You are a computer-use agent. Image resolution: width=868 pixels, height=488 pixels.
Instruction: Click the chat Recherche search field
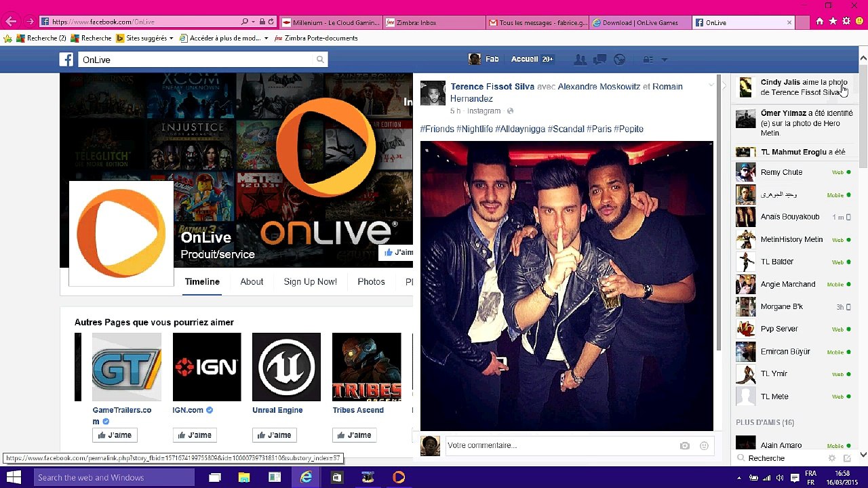[780, 458]
